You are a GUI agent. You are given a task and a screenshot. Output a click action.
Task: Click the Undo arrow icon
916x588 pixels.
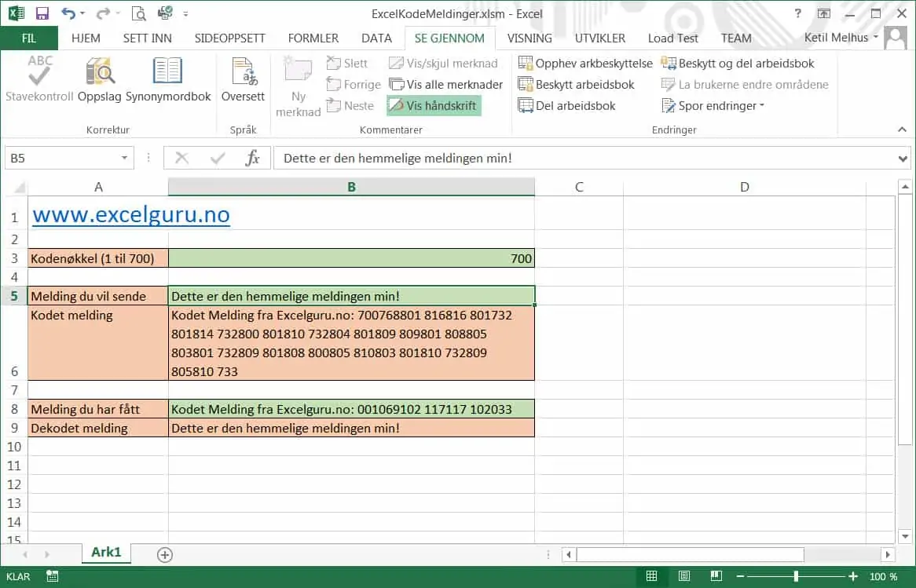(x=68, y=13)
